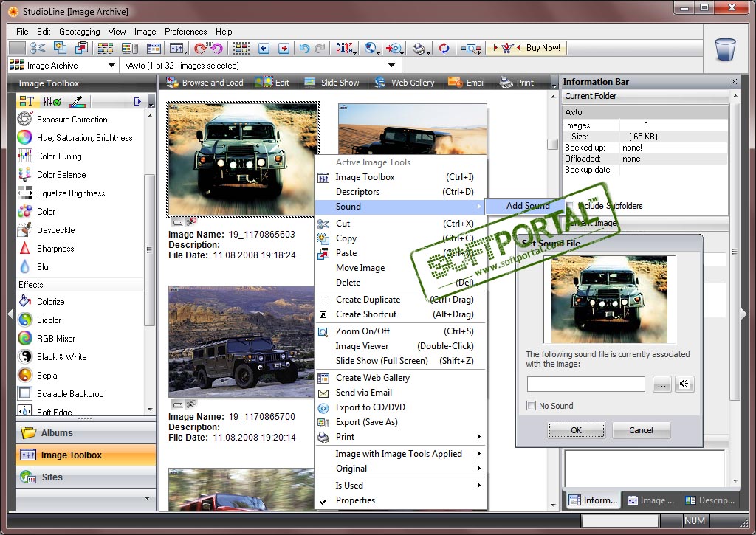Click the Refresh red-blue arrows icon
This screenshot has width=756, height=535.
[444, 48]
